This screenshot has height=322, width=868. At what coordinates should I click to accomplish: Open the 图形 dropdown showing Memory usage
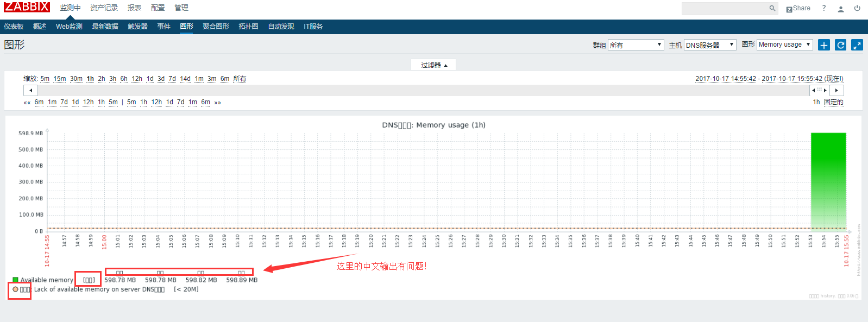coord(785,45)
